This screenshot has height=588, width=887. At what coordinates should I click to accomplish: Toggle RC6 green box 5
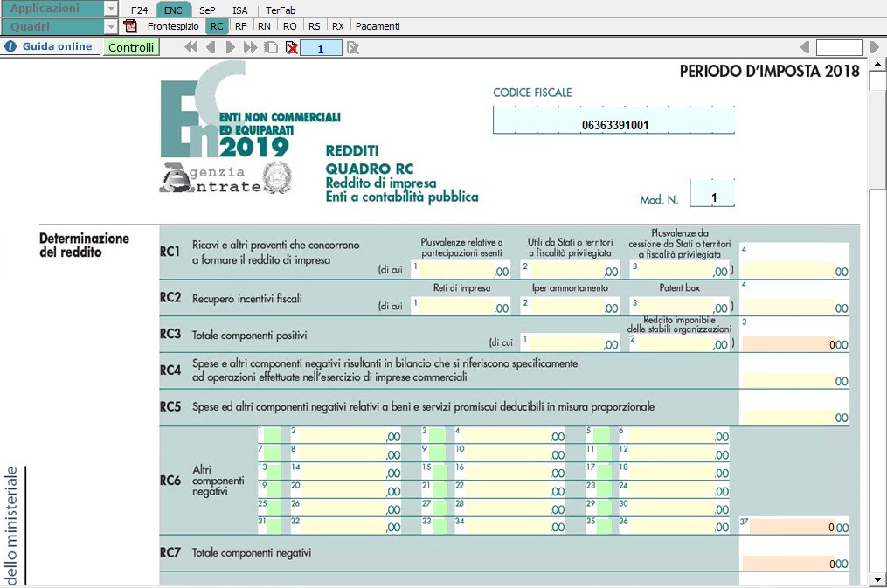pyautogui.click(x=601, y=435)
